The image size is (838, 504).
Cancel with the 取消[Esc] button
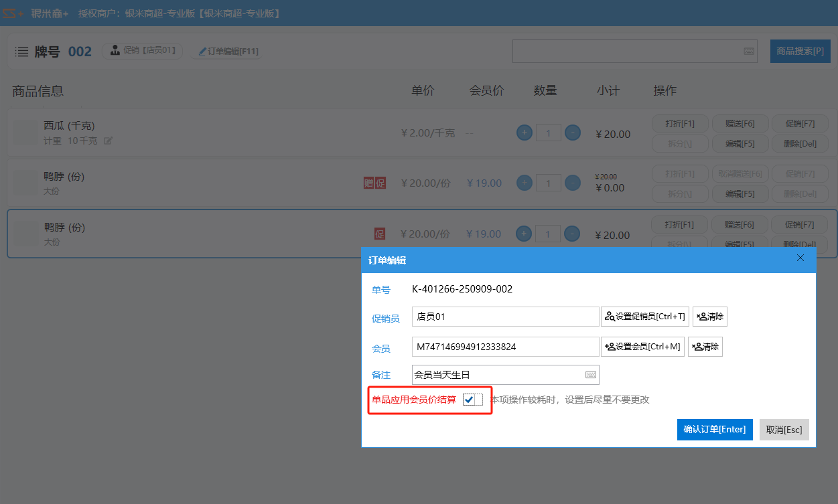(x=784, y=430)
